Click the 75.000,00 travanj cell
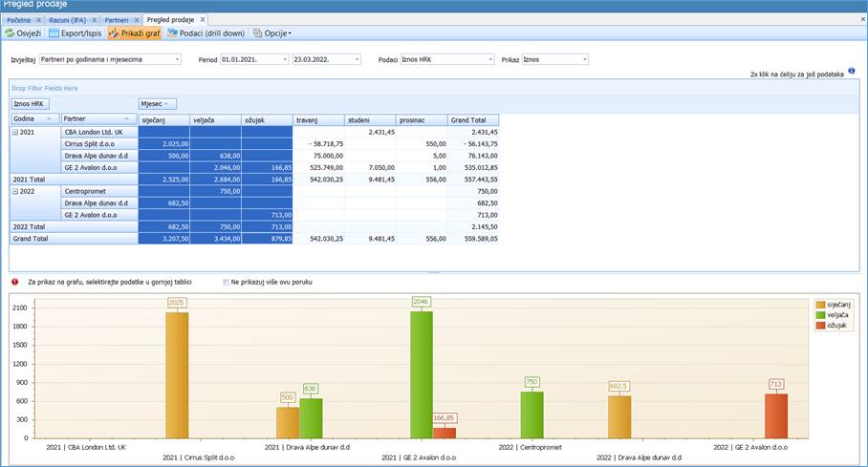 coord(319,156)
